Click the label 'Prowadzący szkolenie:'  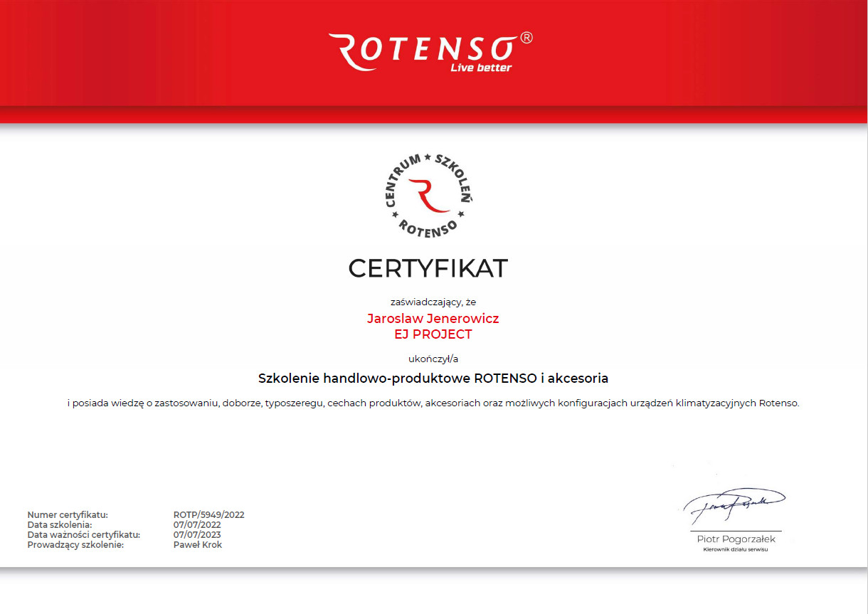click(75, 544)
